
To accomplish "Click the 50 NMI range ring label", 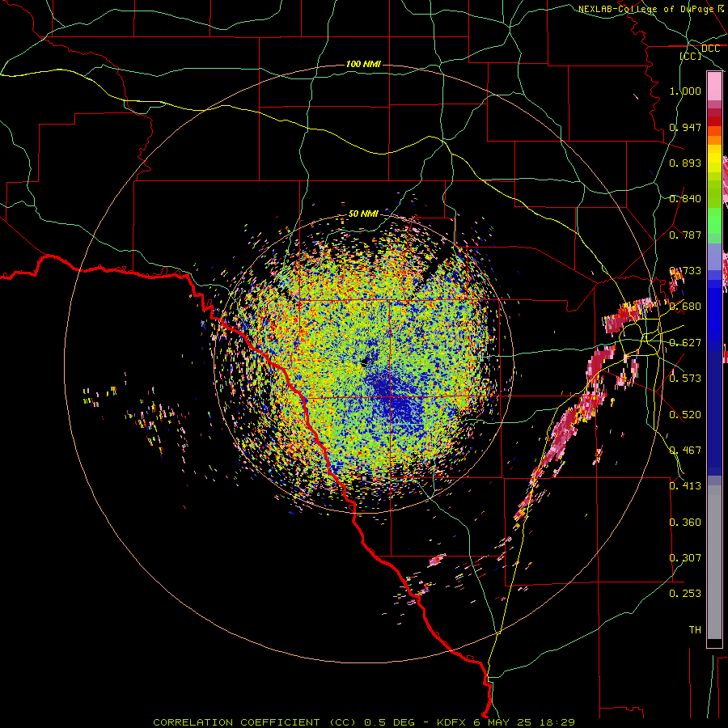I will [363, 214].
